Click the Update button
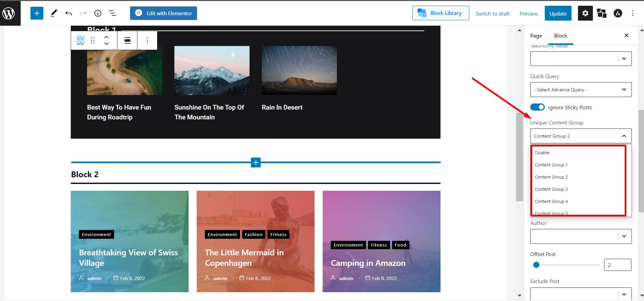Screen dimensions: 644x301 tap(558, 14)
